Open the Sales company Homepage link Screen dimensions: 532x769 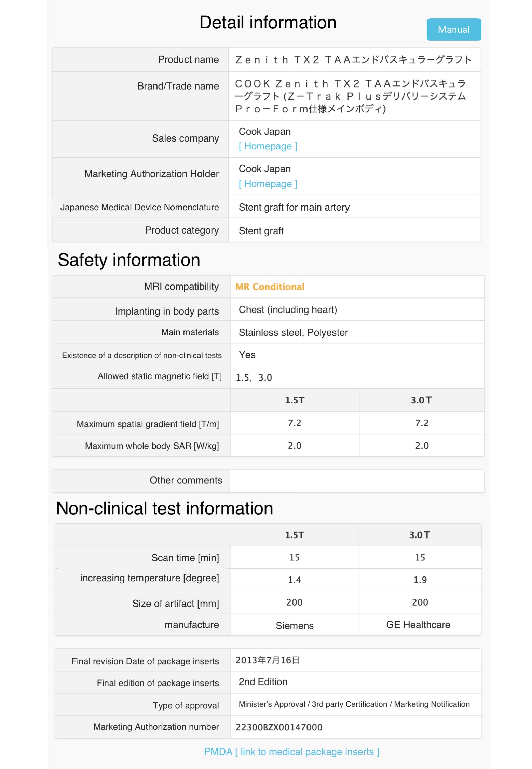268,146
